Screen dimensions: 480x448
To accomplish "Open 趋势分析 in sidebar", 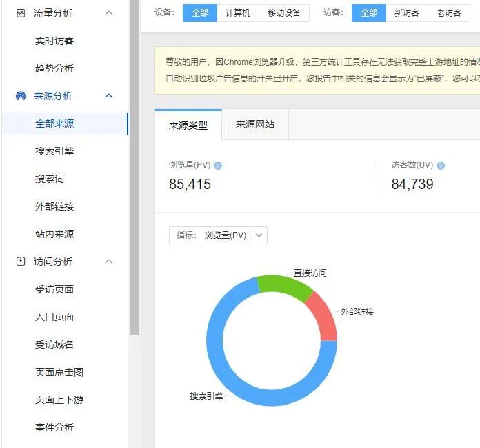I will tap(54, 68).
